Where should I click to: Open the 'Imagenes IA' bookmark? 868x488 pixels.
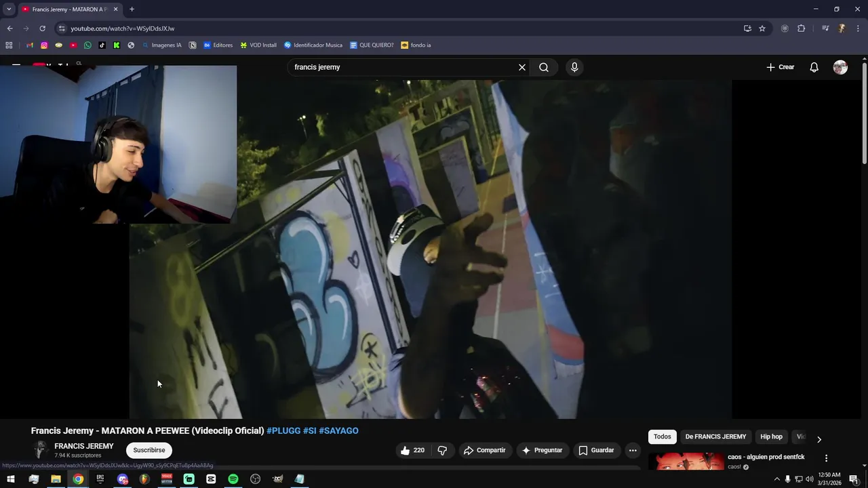click(x=161, y=45)
